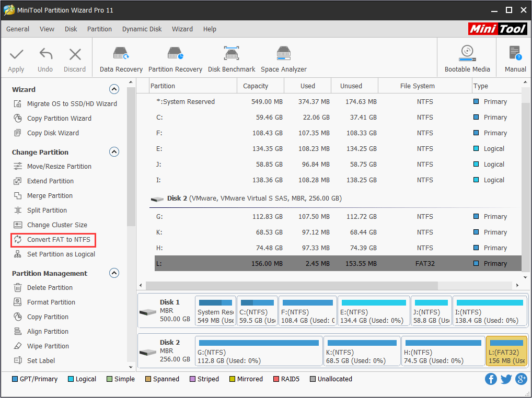Click the partition list horizontal scrollbar
Viewport: 532px width, 398px height.
click(x=292, y=286)
